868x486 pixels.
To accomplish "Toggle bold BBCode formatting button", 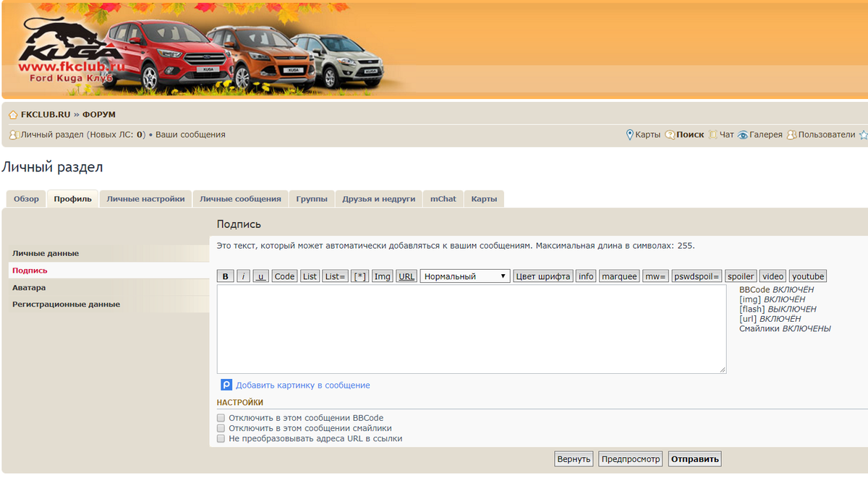I will pyautogui.click(x=225, y=276).
